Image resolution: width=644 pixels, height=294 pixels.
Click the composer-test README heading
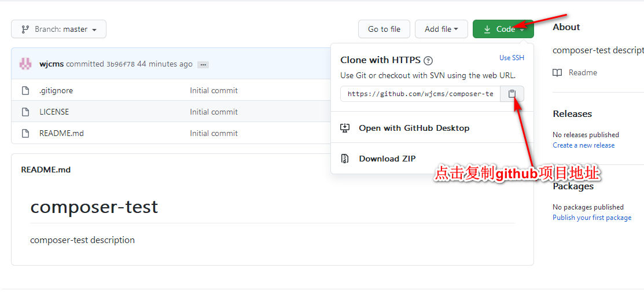(94, 207)
